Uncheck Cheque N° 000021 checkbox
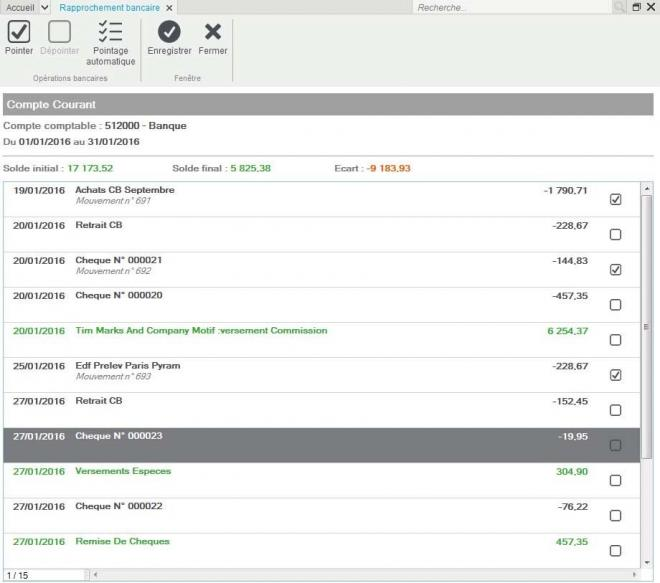This screenshot has width=660, height=583. click(615, 269)
